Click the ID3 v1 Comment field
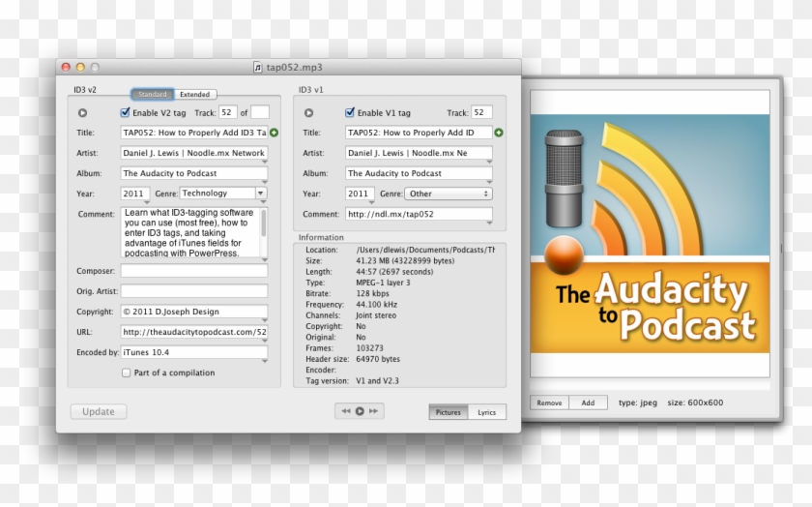812x507 pixels. coord(419,214)
